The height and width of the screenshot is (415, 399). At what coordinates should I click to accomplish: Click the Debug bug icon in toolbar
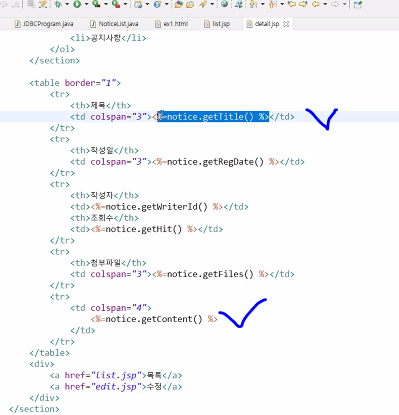point(58,4)
